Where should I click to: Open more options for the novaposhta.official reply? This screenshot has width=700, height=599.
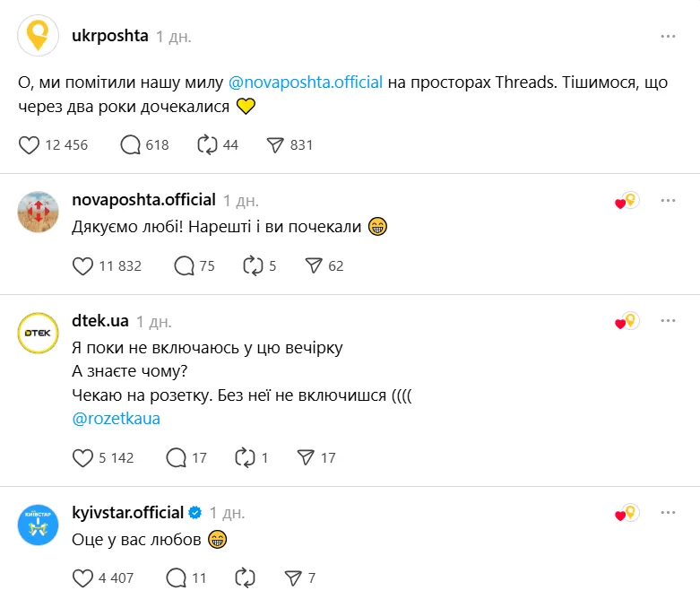point(668,200)
